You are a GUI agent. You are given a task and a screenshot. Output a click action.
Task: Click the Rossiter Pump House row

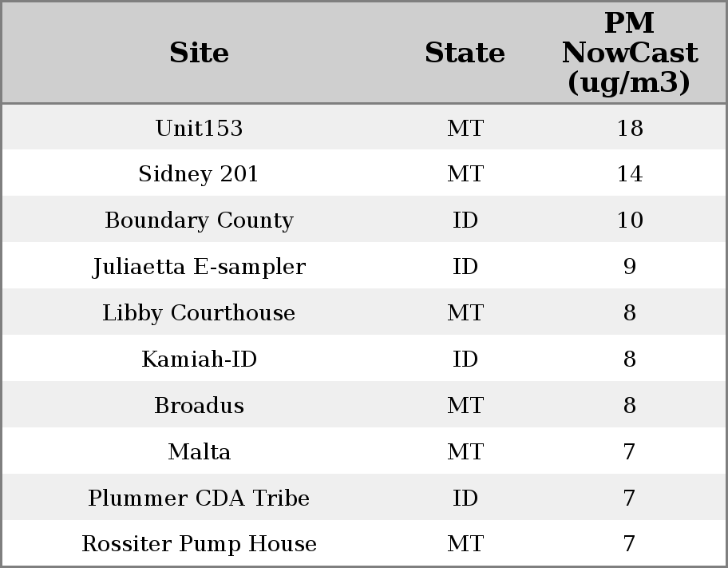click(x=199, y=544)
